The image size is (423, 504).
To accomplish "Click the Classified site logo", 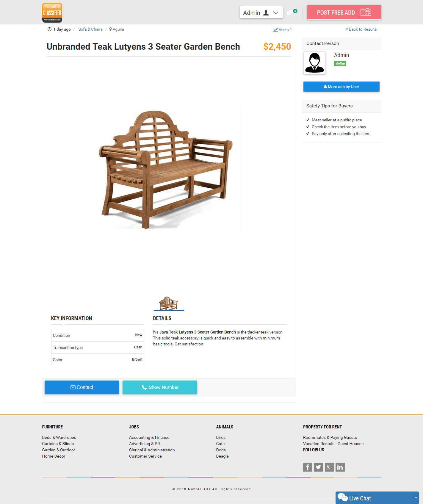I will tap(52, 12).
